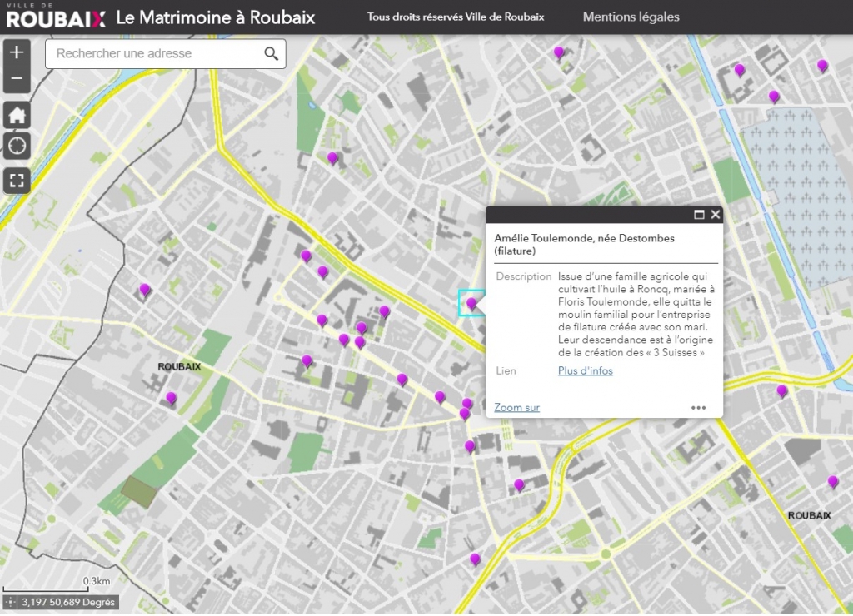Open the popup's three-dot actions menu
Screen dimensions: 853x616
pos(699,407)
